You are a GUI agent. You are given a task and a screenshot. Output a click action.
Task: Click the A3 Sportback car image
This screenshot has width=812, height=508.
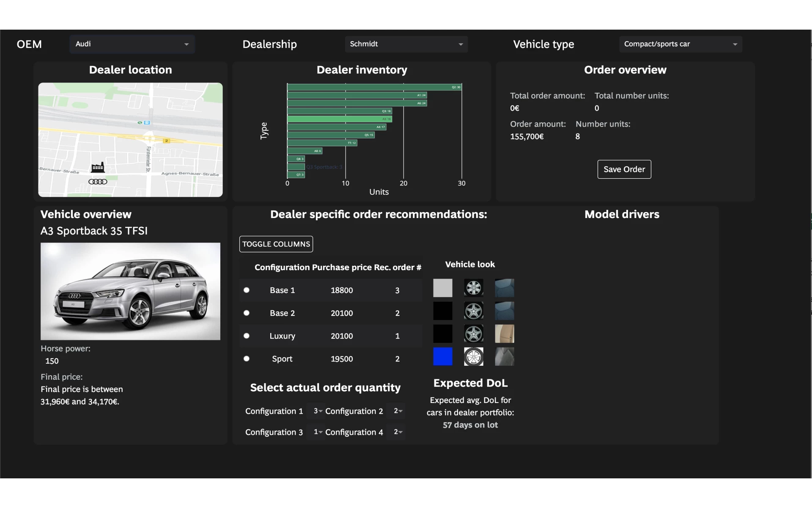130,291
